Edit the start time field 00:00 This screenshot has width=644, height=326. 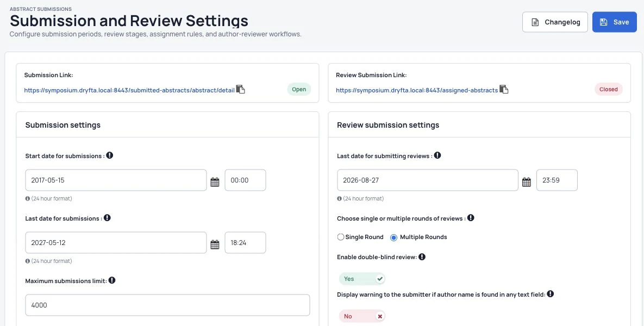pyautogui.click(x=245, y=180)
